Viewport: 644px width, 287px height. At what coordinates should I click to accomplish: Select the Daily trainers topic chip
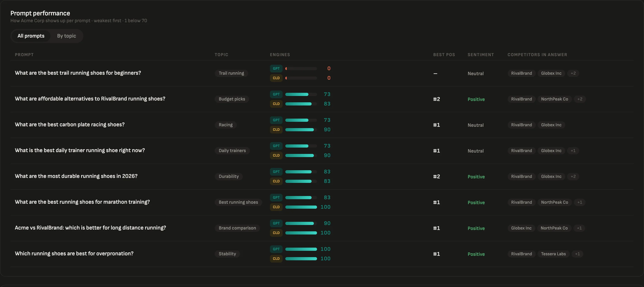(x=232, y=151)
